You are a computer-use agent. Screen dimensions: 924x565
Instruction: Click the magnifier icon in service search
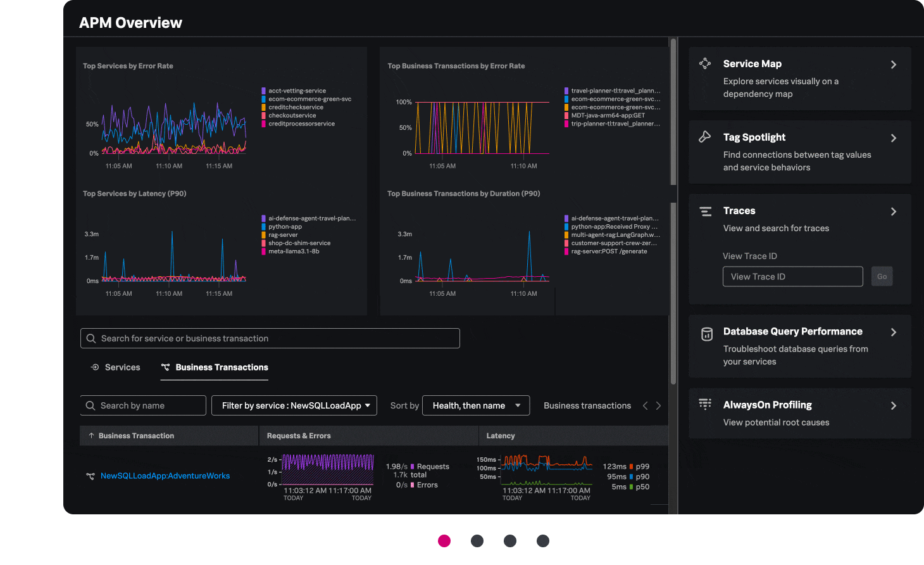click(91, 338)
